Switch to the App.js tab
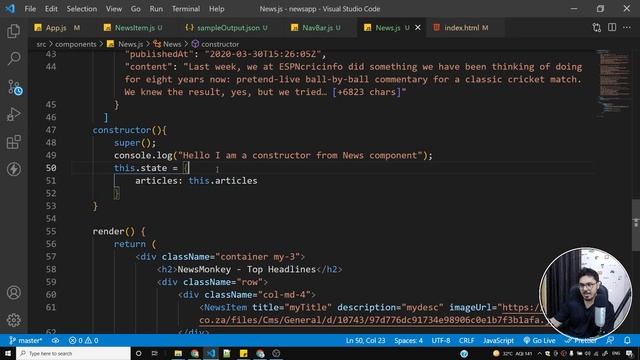The image size is (640, 360). [x=57, y=27]
